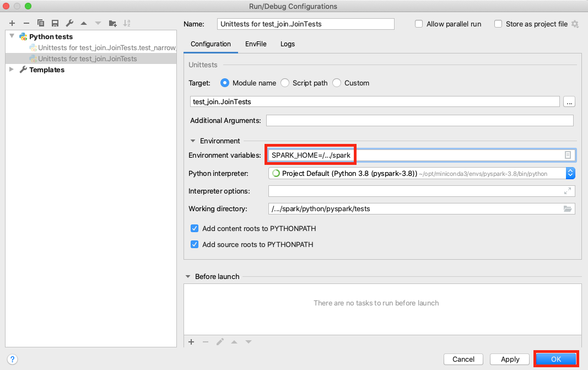Create a new configuration folder
The width and height of the screenshot is (588, 370).
(x=112, y=23)
